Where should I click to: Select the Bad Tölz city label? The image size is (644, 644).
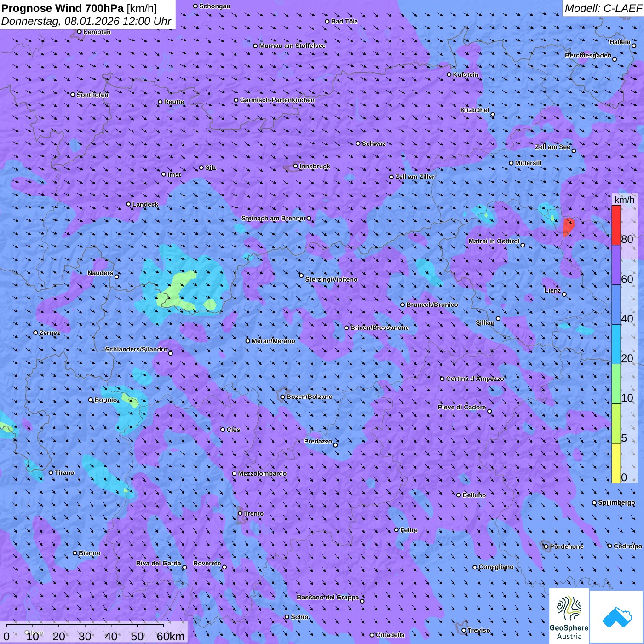[345, 21]
